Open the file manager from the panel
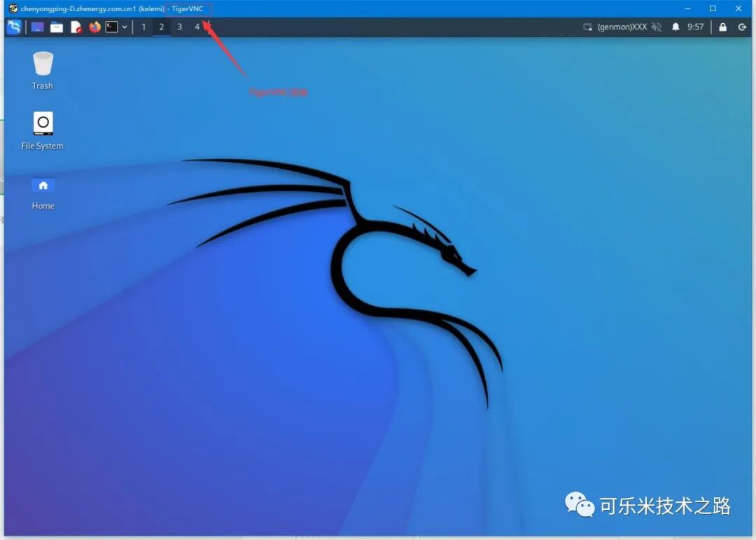Image resolution: width=756 pixels, height=540 pixels. point(57,27)
